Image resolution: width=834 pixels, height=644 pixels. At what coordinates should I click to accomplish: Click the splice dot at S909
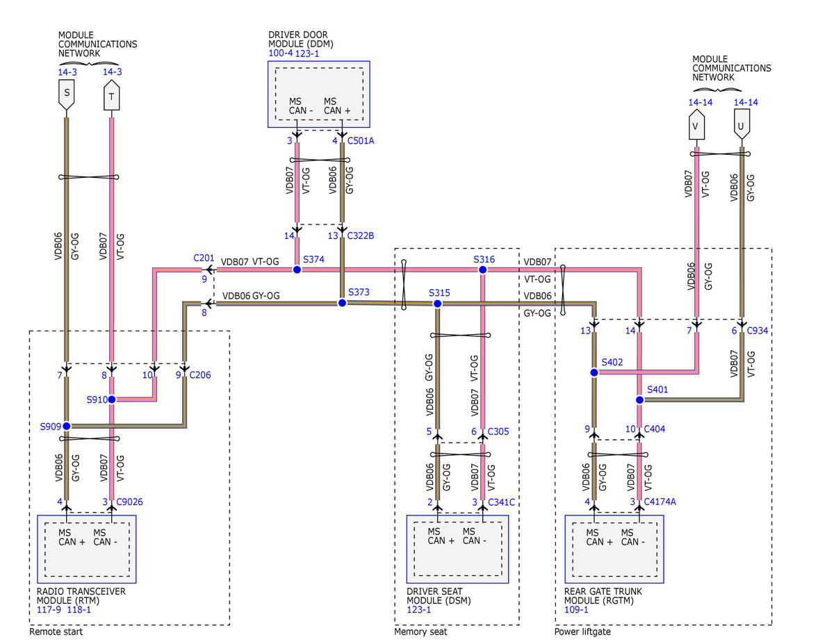(x=67, y=426)
